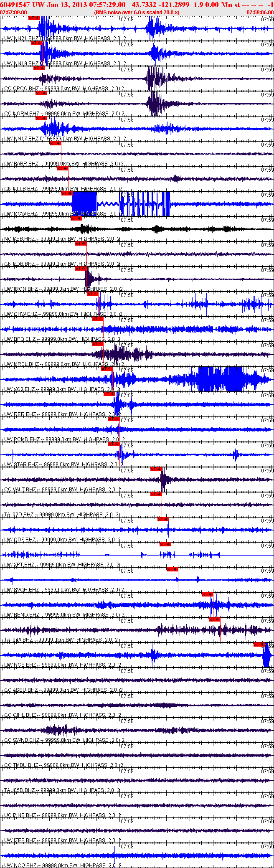
Task: Click the start time 07:57:09.00 label
Action: pos(13,12)
